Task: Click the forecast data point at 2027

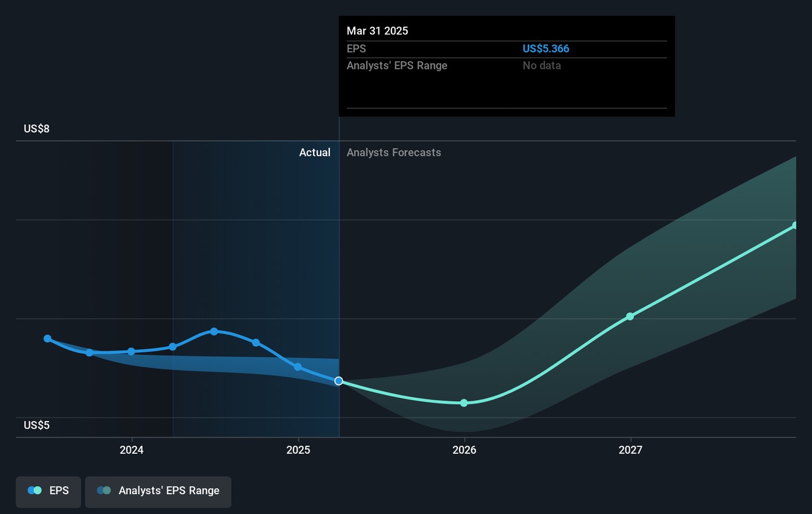Action: (630, 316)
